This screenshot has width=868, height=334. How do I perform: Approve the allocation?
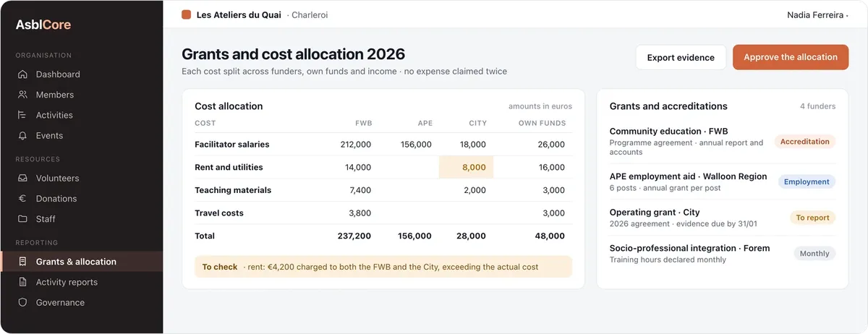[x=791, y=57]
